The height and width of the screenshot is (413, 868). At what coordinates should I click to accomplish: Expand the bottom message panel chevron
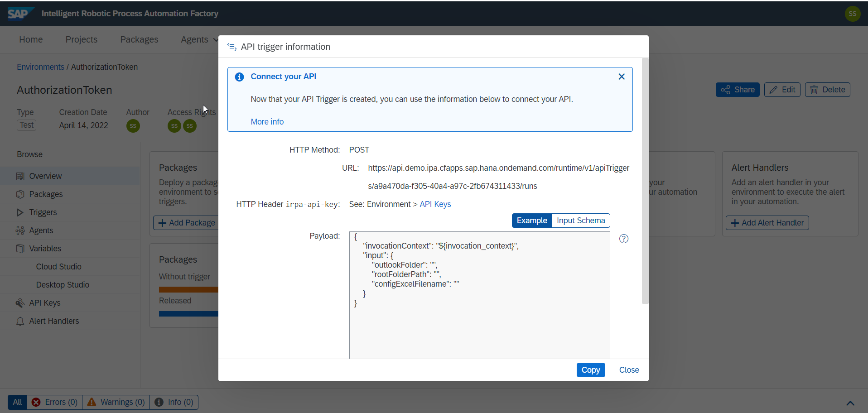point(850,403)
